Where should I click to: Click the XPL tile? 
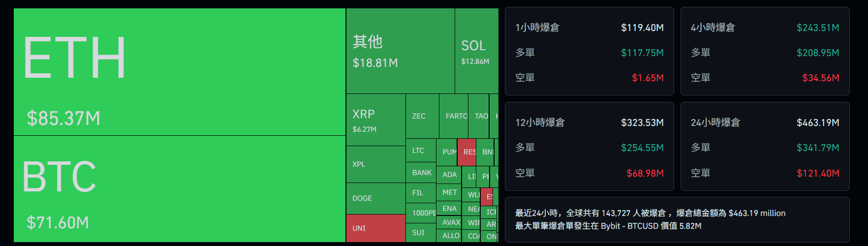click(375, 164)
